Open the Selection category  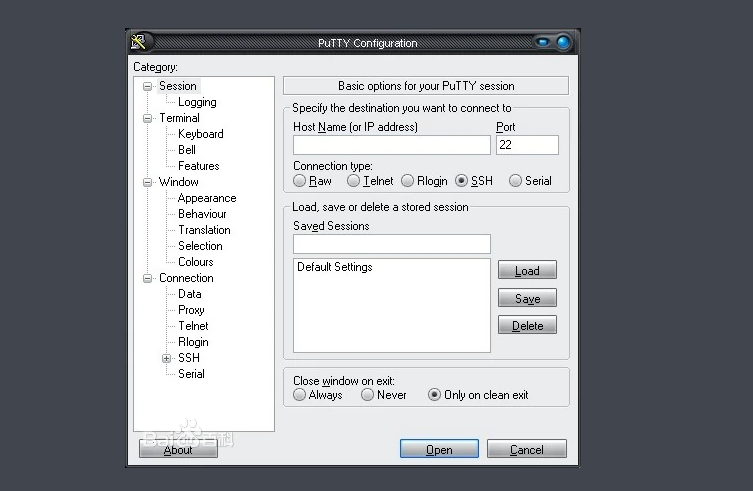pos(200,246)
